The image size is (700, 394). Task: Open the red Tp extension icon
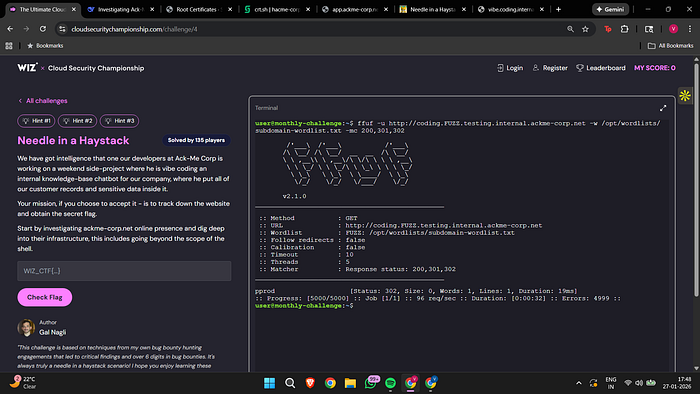point(608,29)
